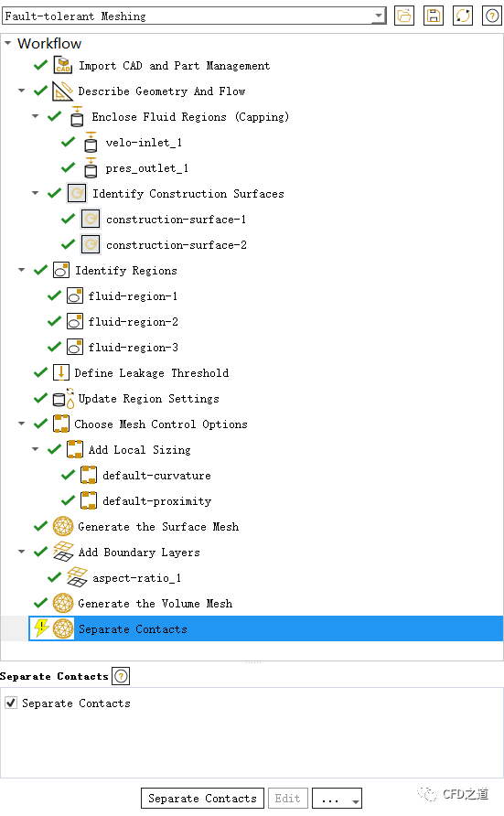Open the more options dropdown next to Edit
This screenshot has height=816, width=504.
[337, 799]
